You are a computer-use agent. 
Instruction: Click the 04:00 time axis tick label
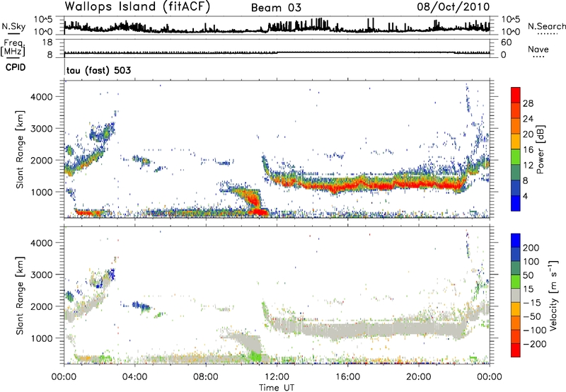(x=134, y=377)
